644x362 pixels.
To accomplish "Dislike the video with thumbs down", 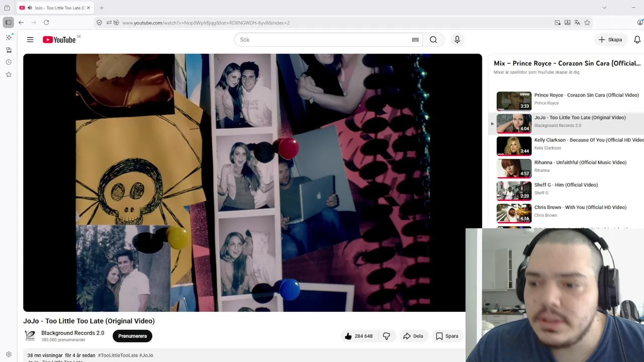I will tap(386, 336).
